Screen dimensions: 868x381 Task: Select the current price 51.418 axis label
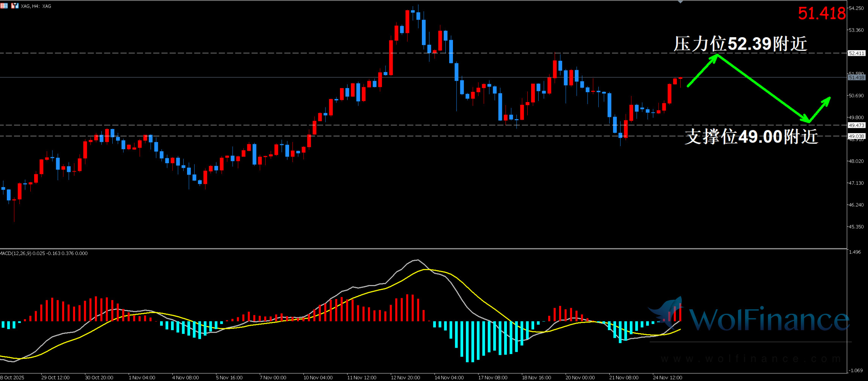coord(856,77)
